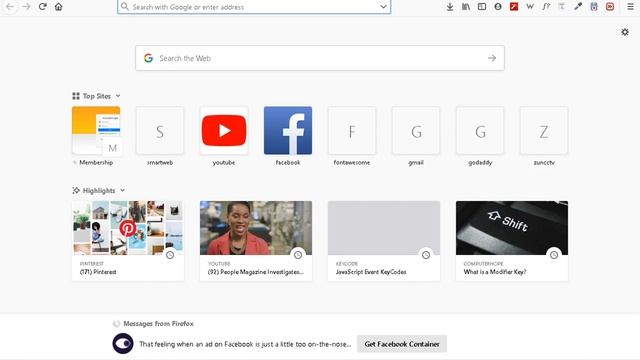640x360 pixels.
Task: Click the red video recorder extension icon
Action: tap(610, 7)
